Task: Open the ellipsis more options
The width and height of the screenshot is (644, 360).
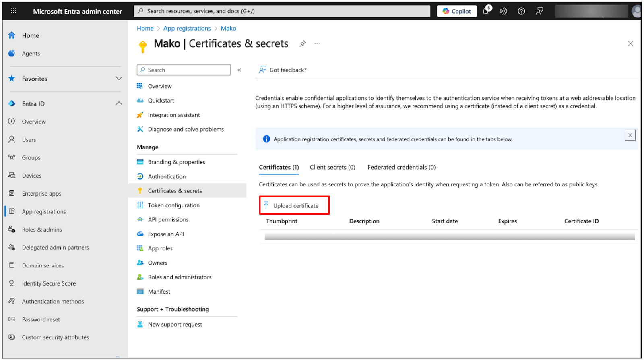Action: click(317, 43)
